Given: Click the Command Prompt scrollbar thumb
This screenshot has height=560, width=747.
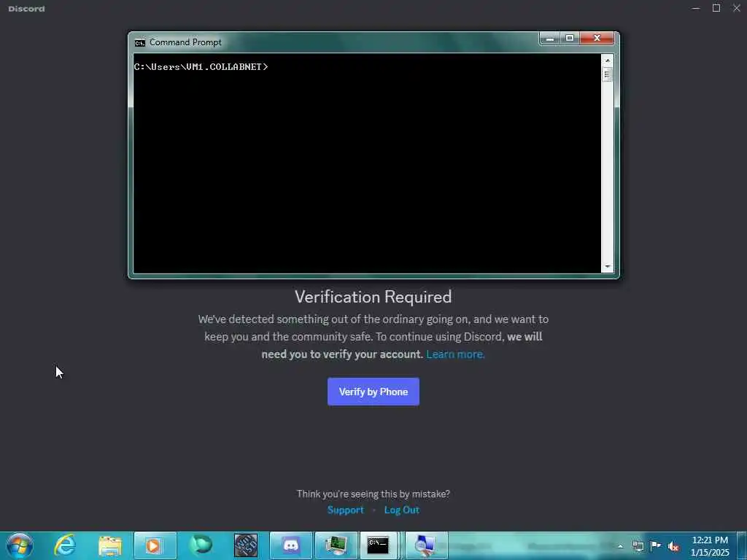Looking at the screenshot, I should [608, 74].
